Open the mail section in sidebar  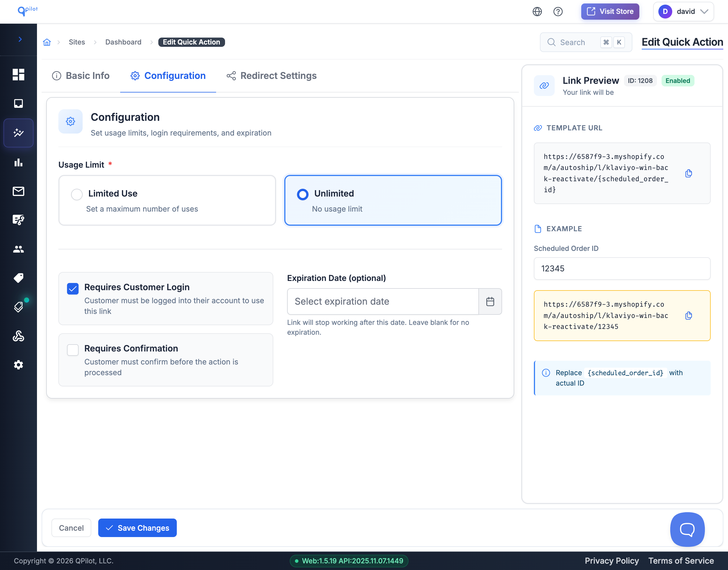click(x=18, y=191)
